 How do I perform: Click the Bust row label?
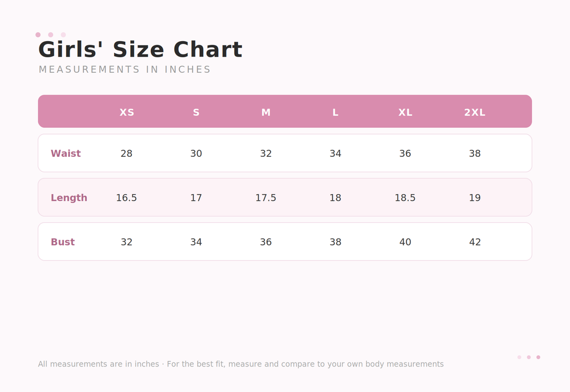(x=63, y=242)
